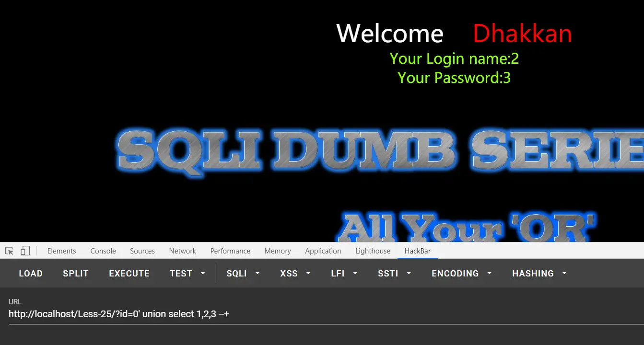Run the request with EXECUTE

tap(129, 273)
